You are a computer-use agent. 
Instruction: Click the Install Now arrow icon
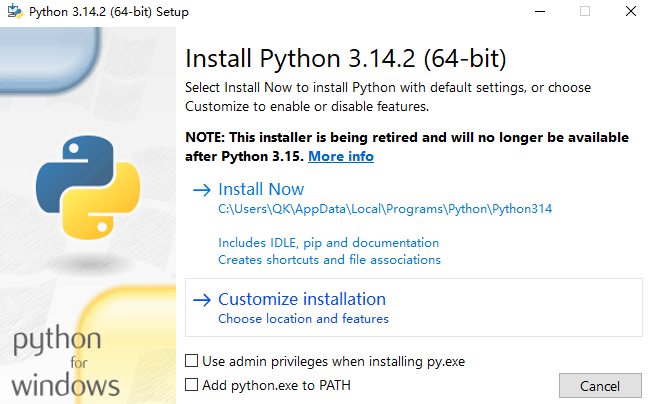coord(202,190)
